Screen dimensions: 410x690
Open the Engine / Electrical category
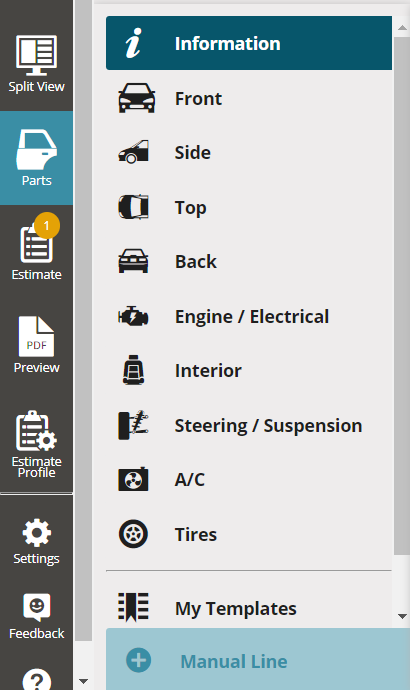(x=249, y=316)
